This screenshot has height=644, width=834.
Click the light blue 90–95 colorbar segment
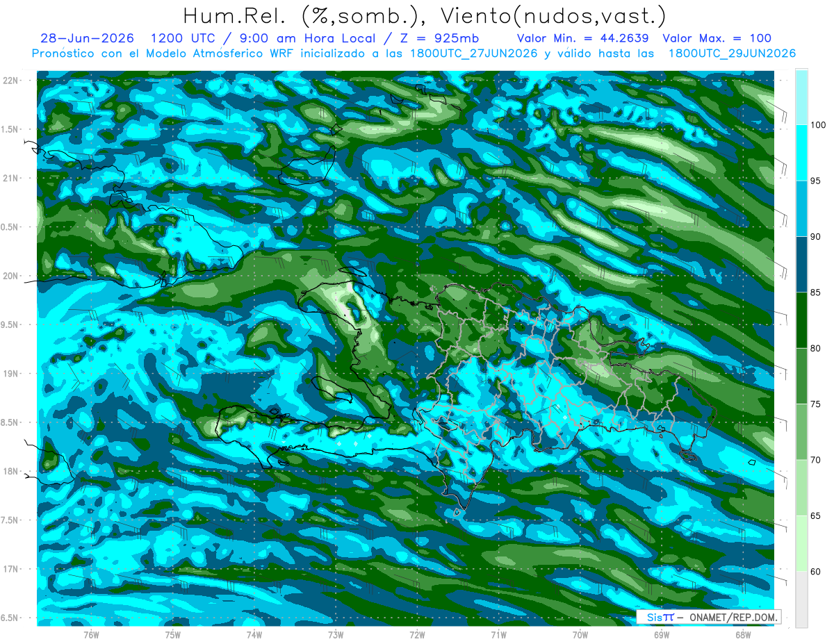click(801, 208)
